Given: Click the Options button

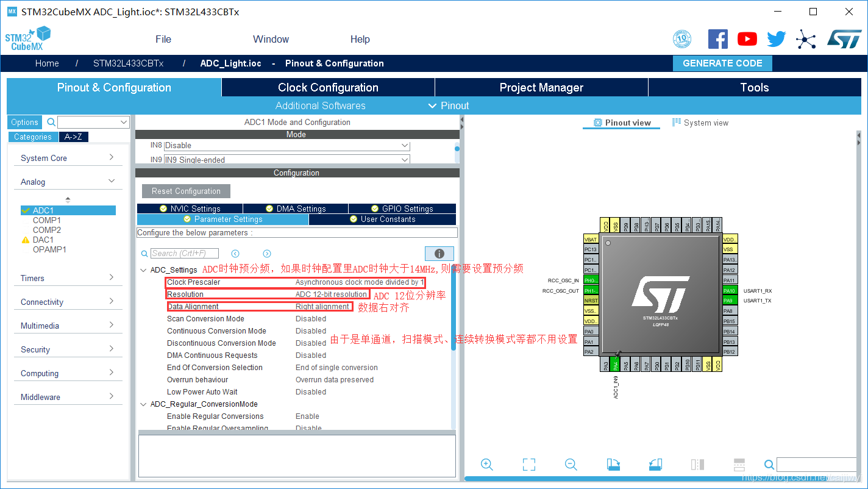Looking at the screenshot, I should click(25, 123).
